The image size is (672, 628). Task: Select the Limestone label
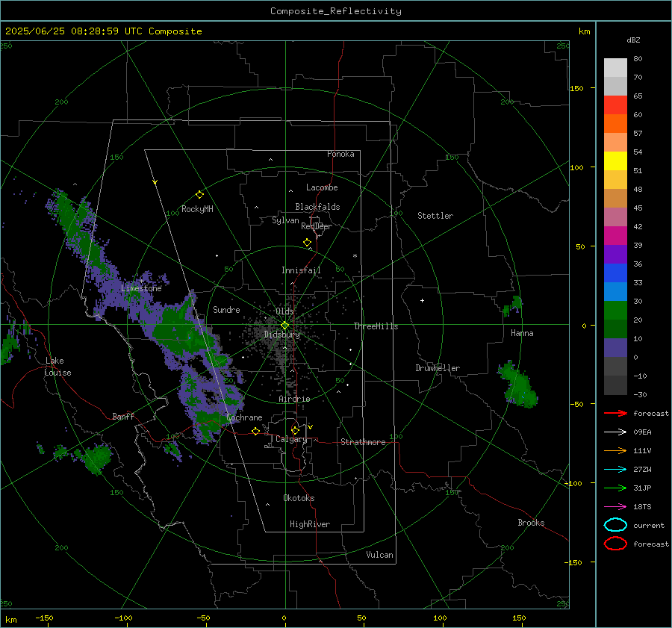pos(141,288)
